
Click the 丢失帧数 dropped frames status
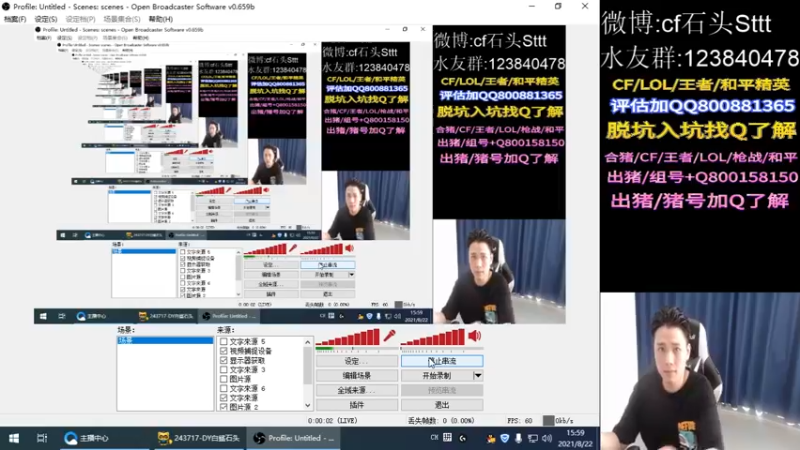point(441,421)
